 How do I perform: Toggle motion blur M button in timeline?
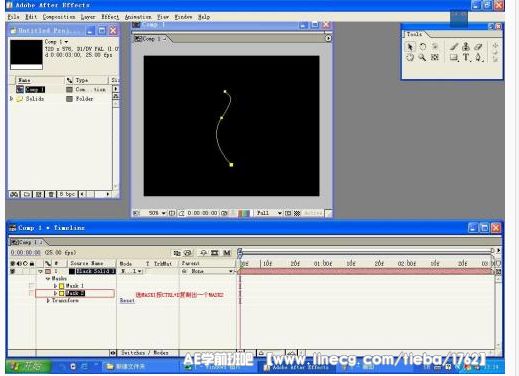click(x=227, y=253)
